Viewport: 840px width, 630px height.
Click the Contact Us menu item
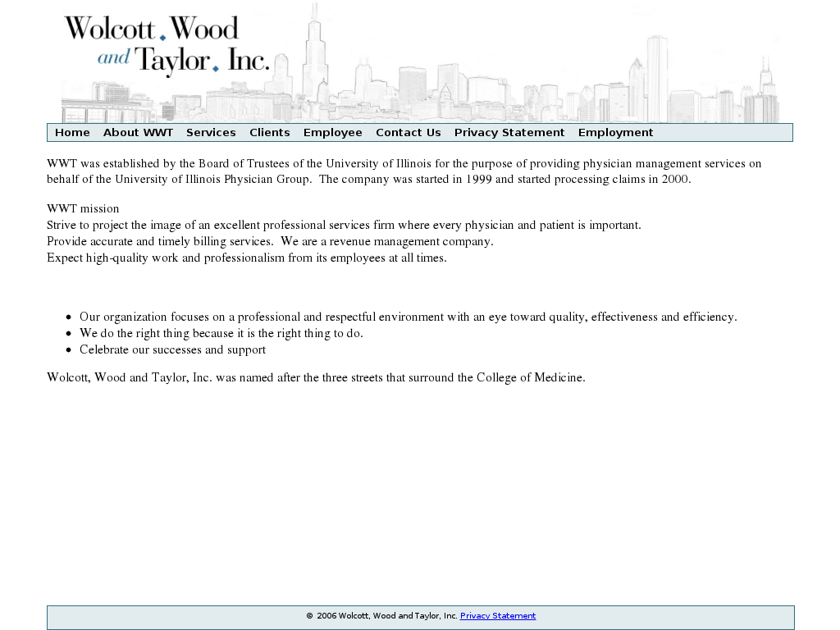coord(409,132)
